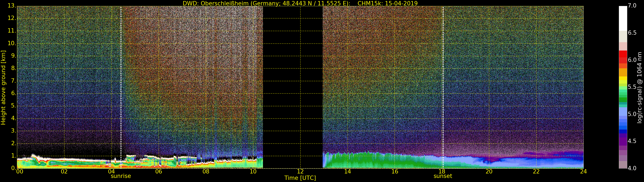Click the height axis tick label 9.
The image size is (644, 182).
coord(13,56)
